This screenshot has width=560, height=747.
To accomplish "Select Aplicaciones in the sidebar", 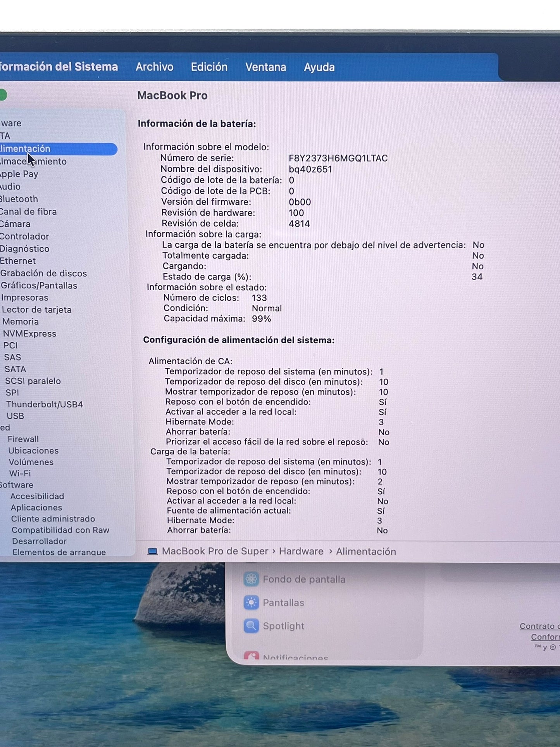I will (x=36, y=507).
